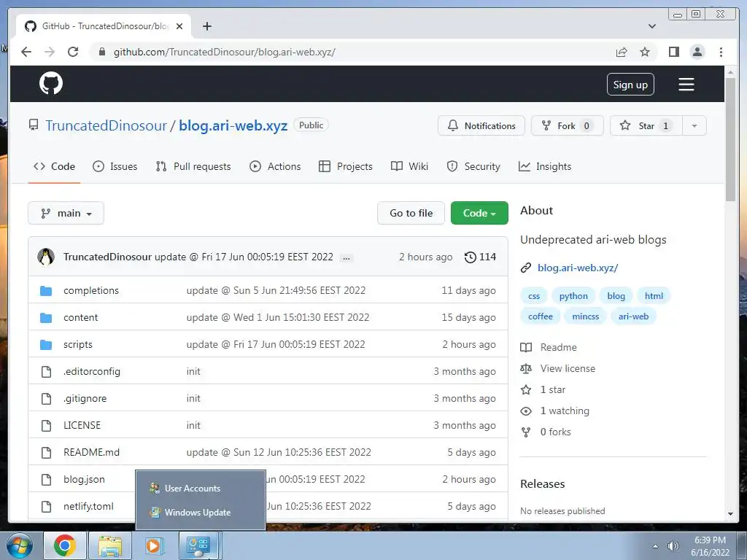Click the page vertical scrollbar thumb
The image size is (747, 560).
point(730,139)
